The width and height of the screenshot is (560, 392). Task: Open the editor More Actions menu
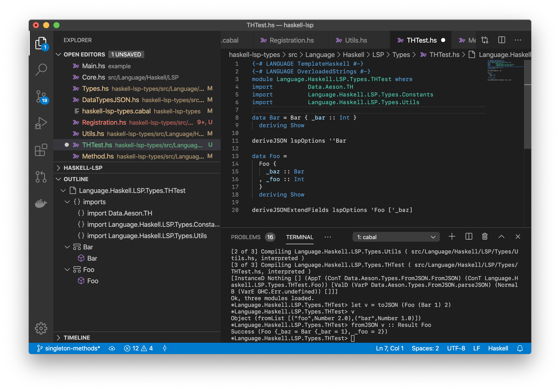click(x=518, y=40)
